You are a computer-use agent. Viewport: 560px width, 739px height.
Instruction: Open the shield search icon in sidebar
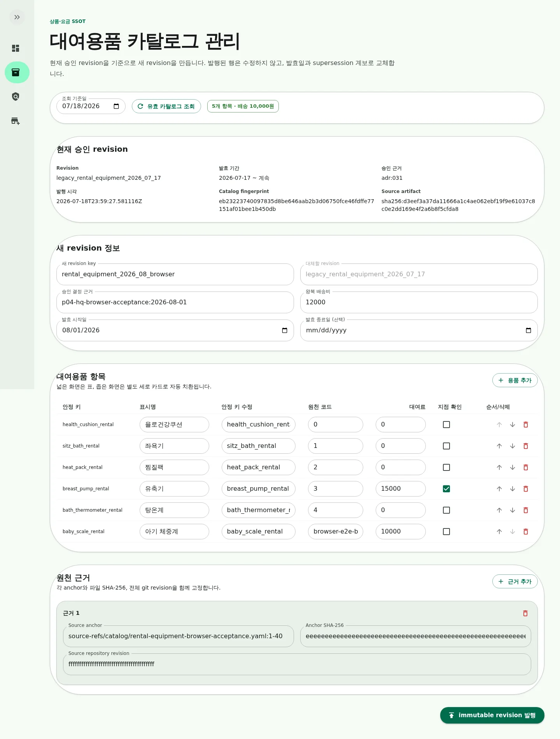coord(16,97)
